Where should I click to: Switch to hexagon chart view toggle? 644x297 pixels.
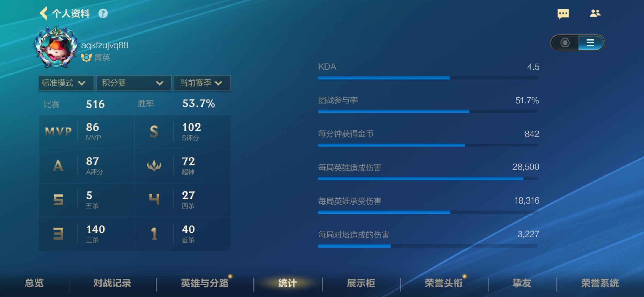pos(565,43)
